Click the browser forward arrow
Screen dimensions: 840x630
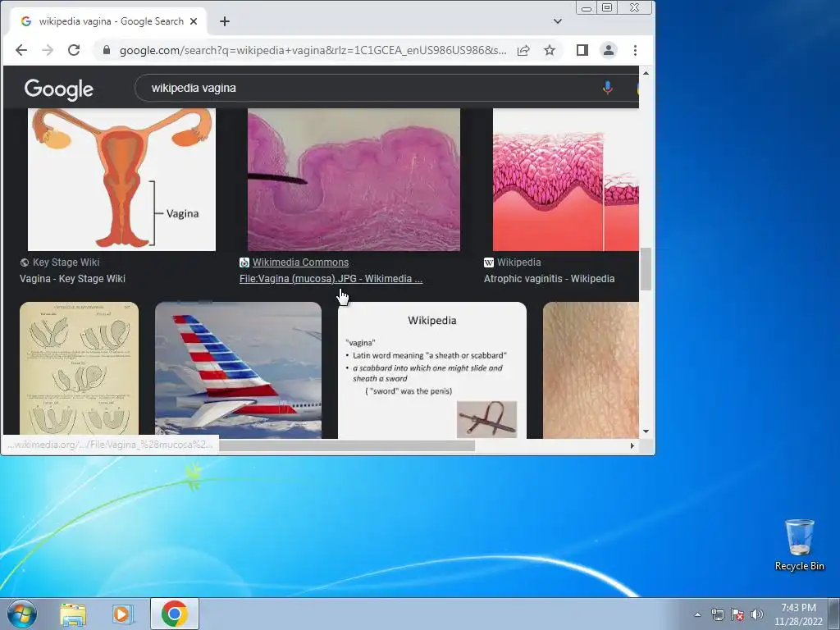pyautogui.click(x=48, y=50)
